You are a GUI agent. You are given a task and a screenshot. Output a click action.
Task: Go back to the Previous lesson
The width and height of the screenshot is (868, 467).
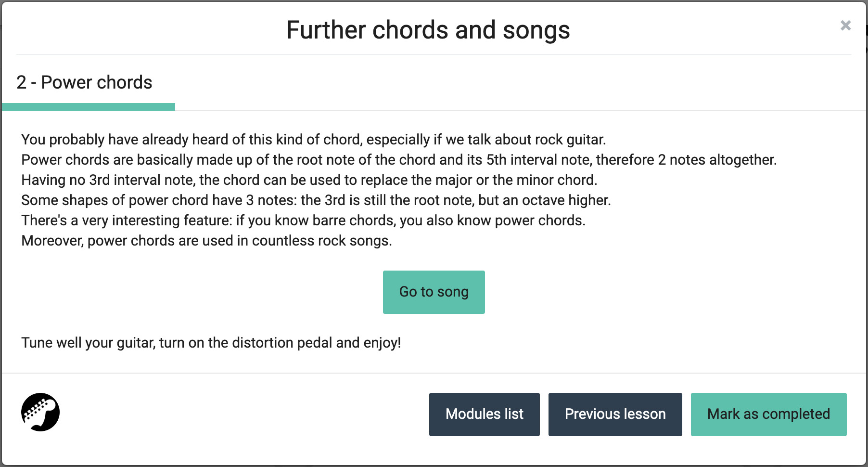(x=615, y=414)
